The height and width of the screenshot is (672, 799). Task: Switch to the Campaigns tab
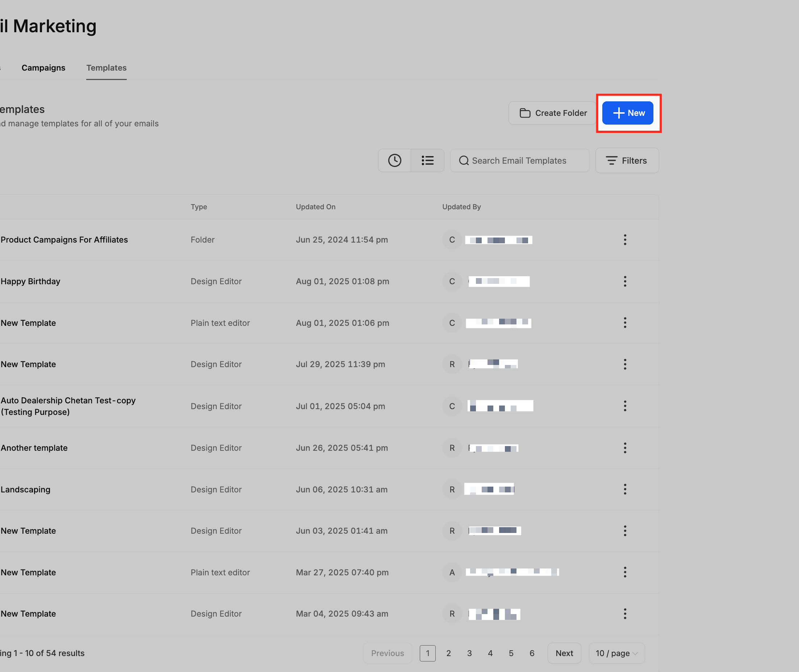pyautogui.click(x=43, y=68)
